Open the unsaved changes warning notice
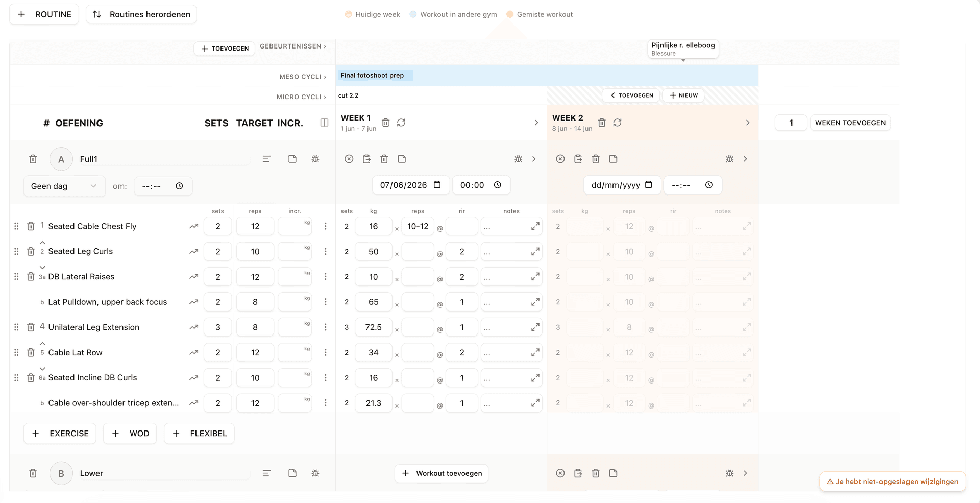 click(893, 482)
